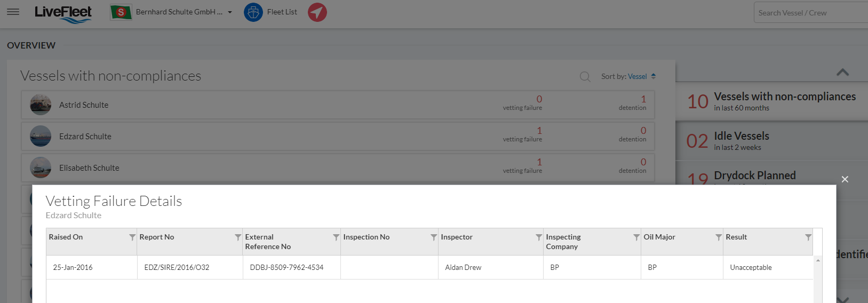Image resolution: width=868 pixels, height=303 pixels.
Task: Open the hamburger navigation menu
Action: click(13, 12)
